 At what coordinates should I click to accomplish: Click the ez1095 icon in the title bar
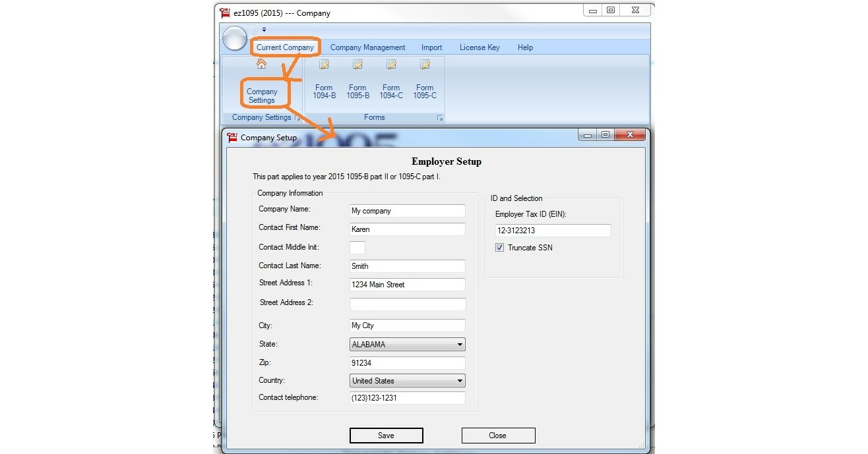coord(224,12)
